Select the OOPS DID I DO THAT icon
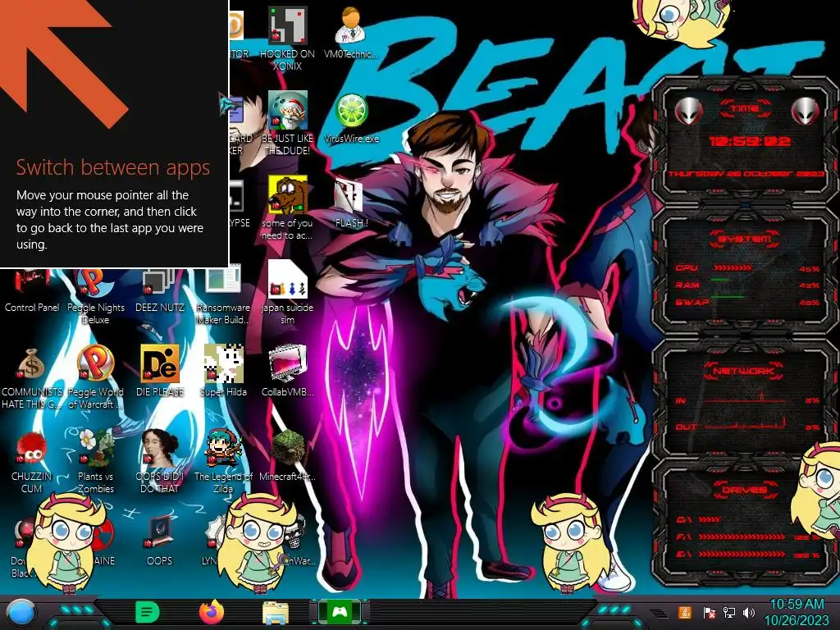 (x=160, y=461)
